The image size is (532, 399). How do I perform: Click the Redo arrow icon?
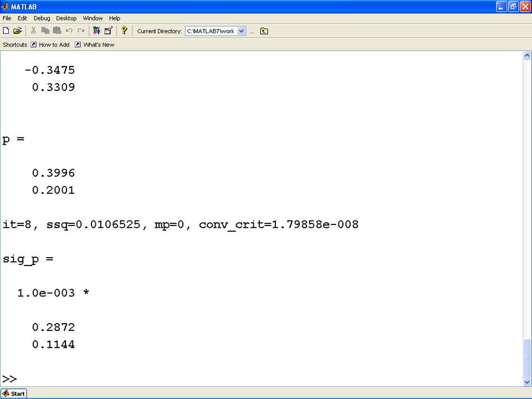(x=81, y=31)
